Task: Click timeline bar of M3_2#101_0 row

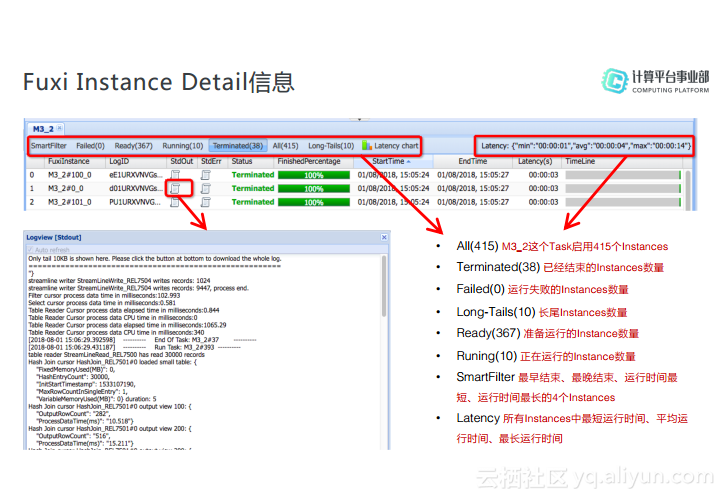Action: pyautogui.click(x=623, y=202)
